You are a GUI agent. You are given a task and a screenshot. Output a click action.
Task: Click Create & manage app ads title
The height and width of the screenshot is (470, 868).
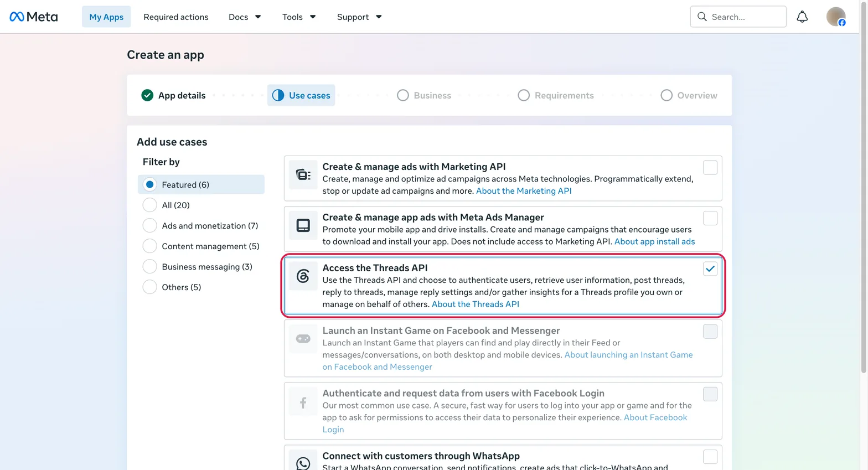click(x=433, y=217)
